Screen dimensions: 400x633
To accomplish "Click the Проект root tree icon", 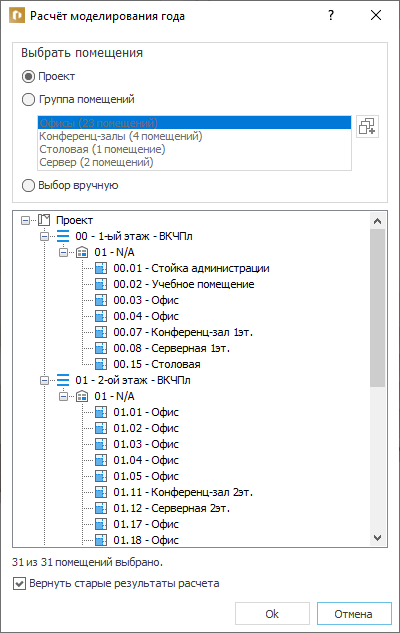I will [x=44, y=220].
